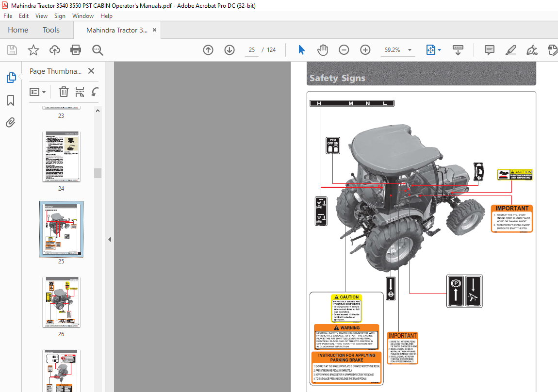Open the Sign menu
The height and width of the screenshot is (392, 558).
60,16
